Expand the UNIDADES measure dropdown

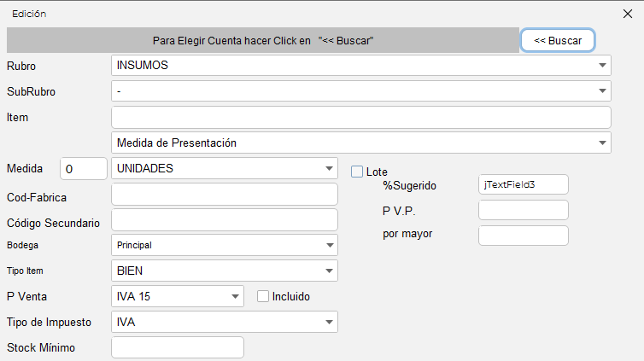(225, 169)
